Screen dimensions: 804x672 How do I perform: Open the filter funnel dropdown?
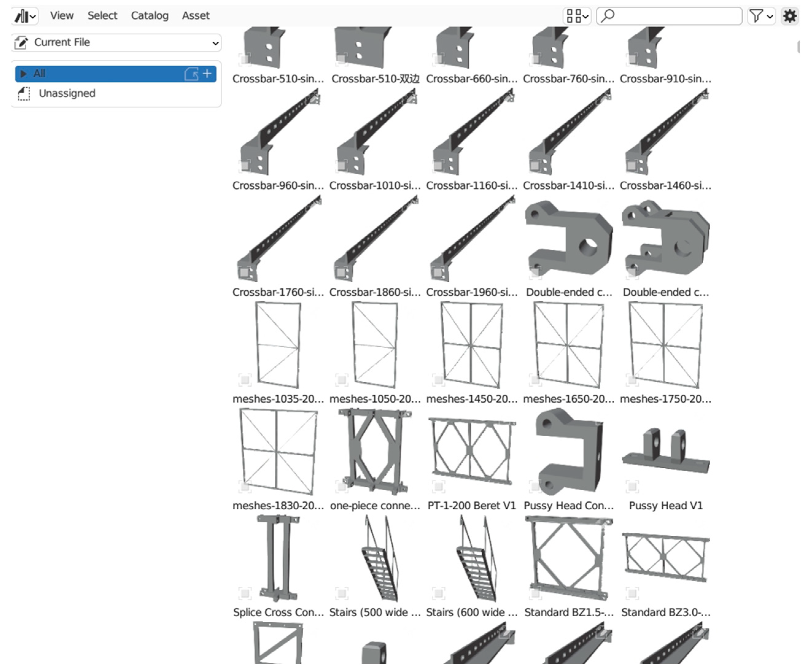tap(761, 16)
